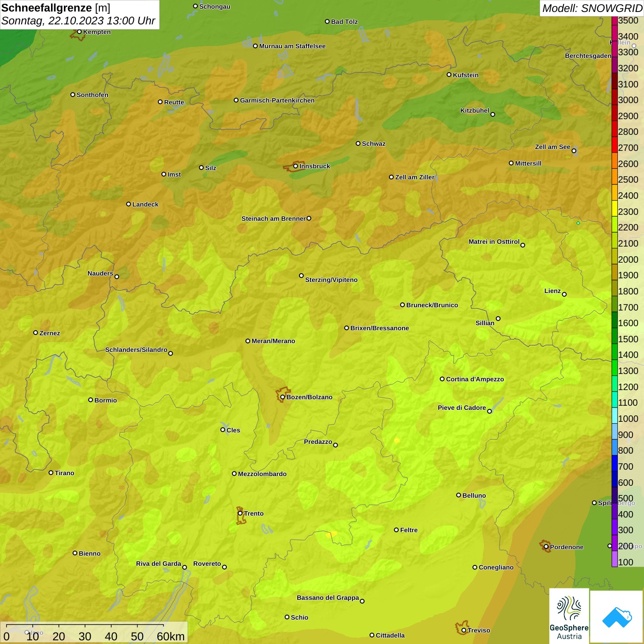This screenshot has width=644, height=644.
Task: Click the Pordenone city marker
Action: 546,547
